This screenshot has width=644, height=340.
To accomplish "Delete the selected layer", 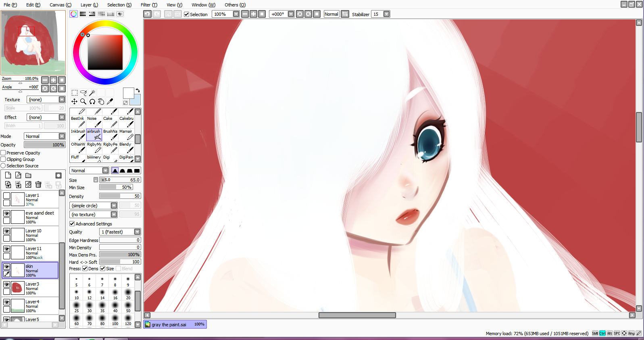I will (38, 185).
